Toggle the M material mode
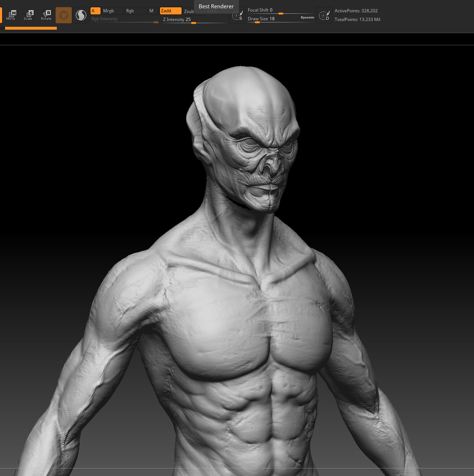 point(151,11)
